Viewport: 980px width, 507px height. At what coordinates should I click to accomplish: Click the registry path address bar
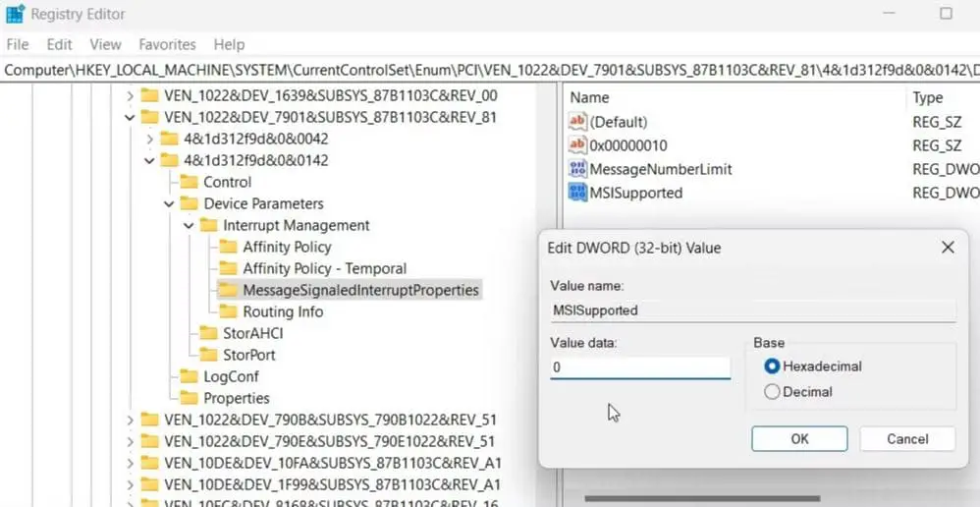click(490, 70)
